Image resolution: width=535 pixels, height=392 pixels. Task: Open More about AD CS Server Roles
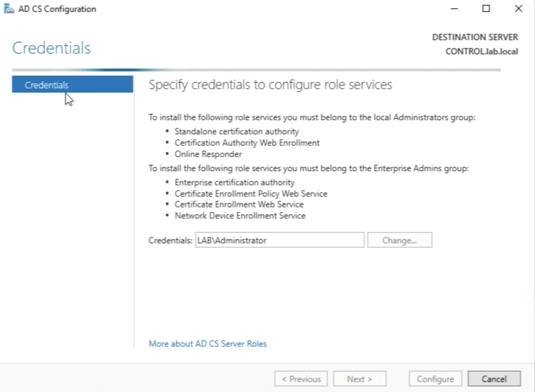pyautogui.click(x=207, y=344)
